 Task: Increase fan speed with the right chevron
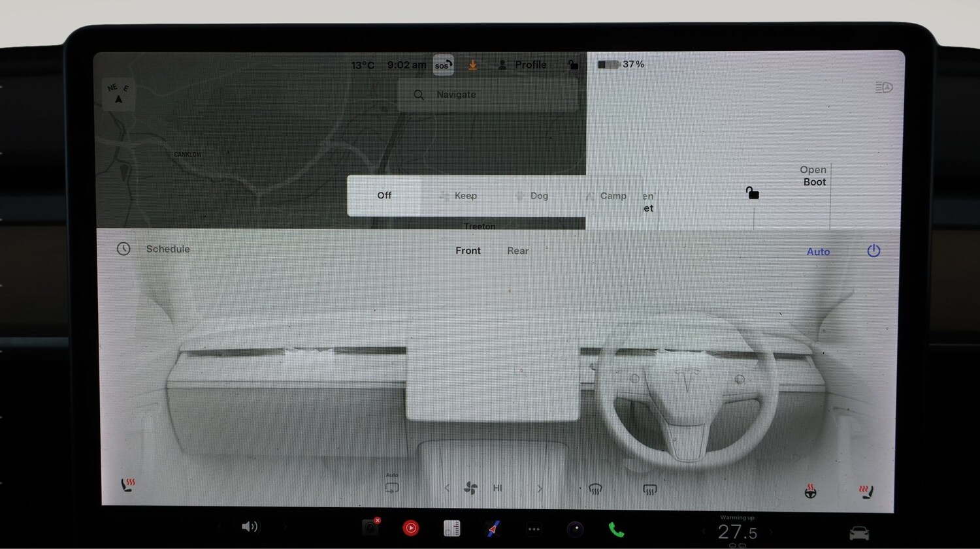tap(540, 488)
